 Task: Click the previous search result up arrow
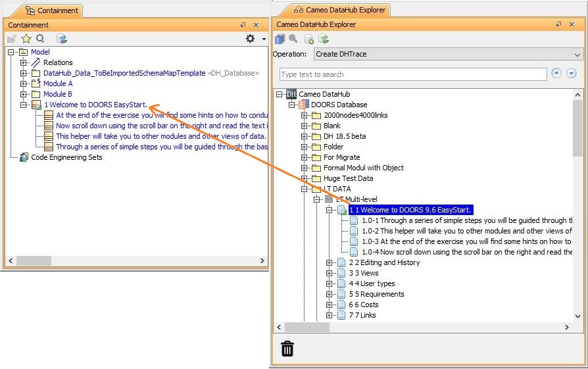(556, 73)
